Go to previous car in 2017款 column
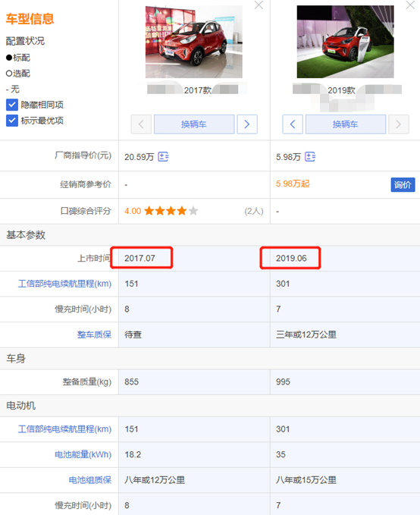 click(x=141, y=124)
